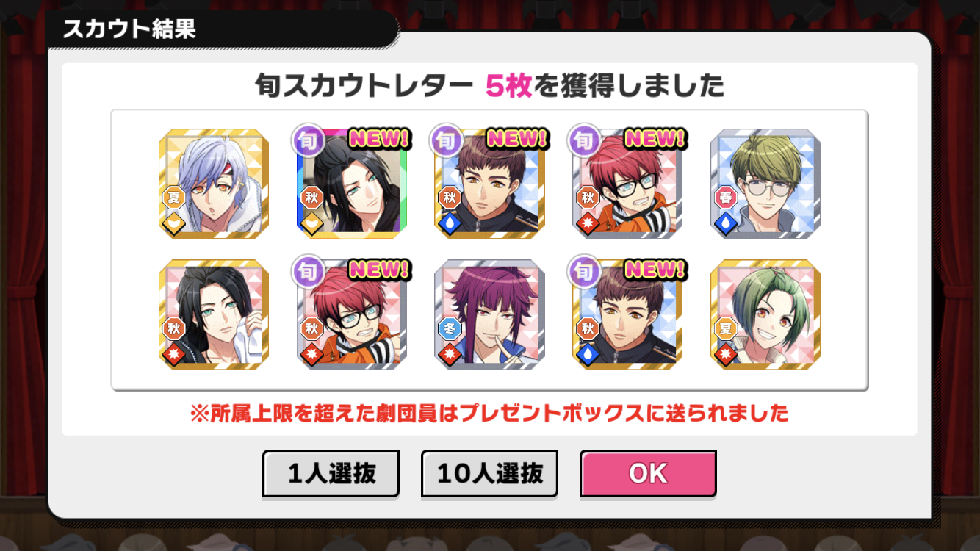Open top-row red-haired glasses card
Screen dimensions: 980x551
628,184
